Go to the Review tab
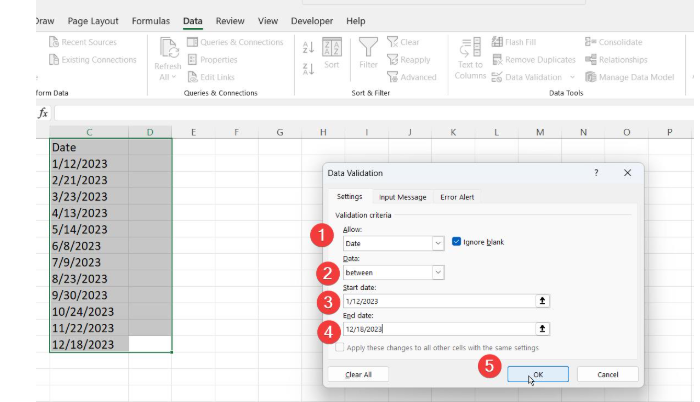Image resolution: width=700 pixels, height=402 pixels. (x=230, y=21)
